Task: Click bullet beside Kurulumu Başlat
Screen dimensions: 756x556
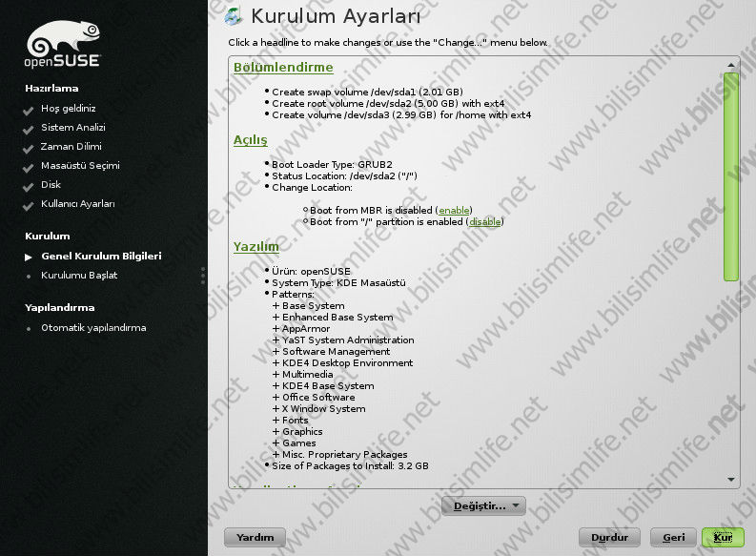Action: tap(29, 277)
